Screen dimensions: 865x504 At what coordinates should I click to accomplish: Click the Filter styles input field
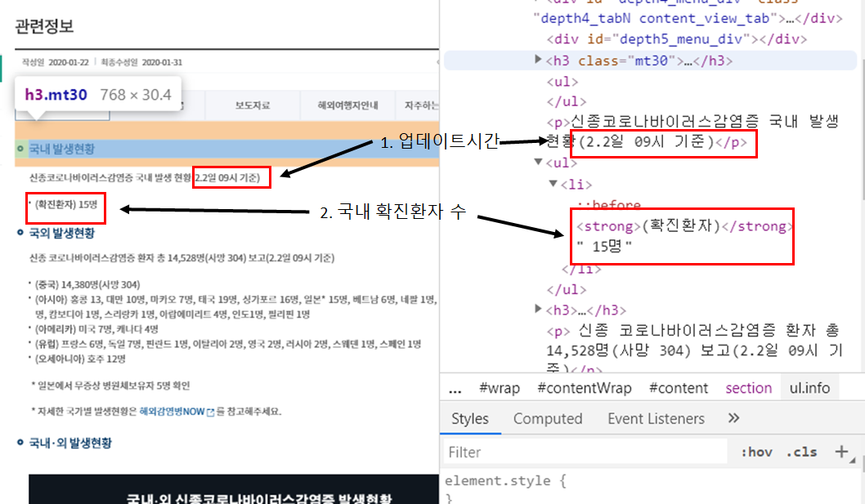[585, 453]
